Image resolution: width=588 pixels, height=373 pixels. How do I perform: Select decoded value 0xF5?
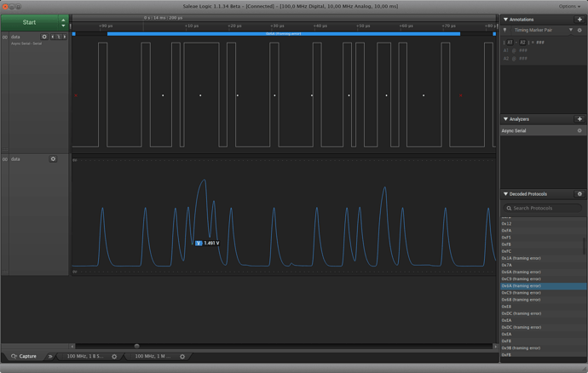(x=506, y=238)
